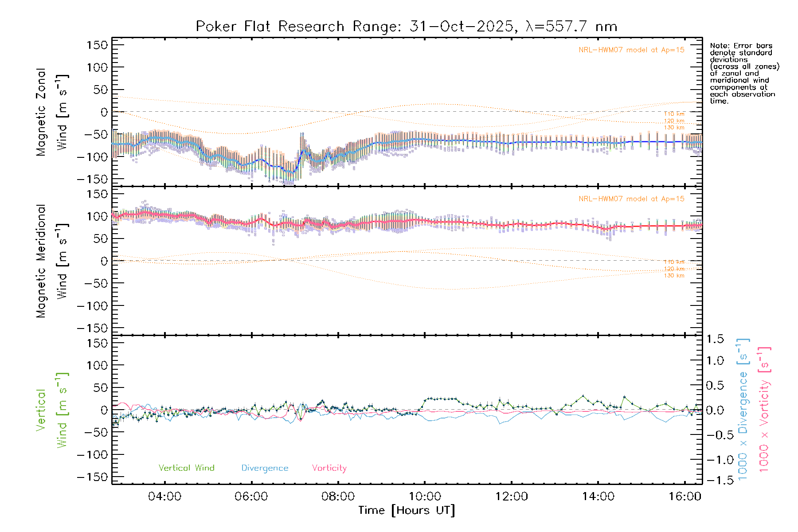The width and height of the screenshot is (798, 532).
Task: Click the error bars note text
Action: pos(744,73)
